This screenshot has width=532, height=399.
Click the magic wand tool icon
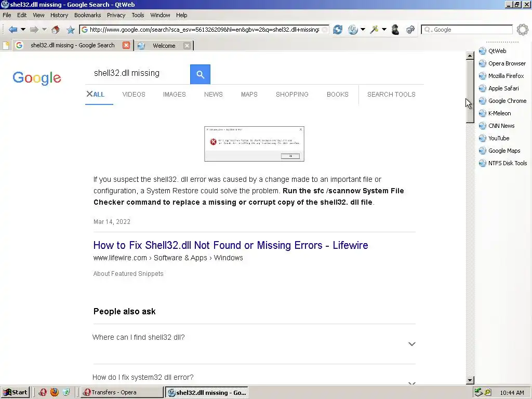[374, 30]
